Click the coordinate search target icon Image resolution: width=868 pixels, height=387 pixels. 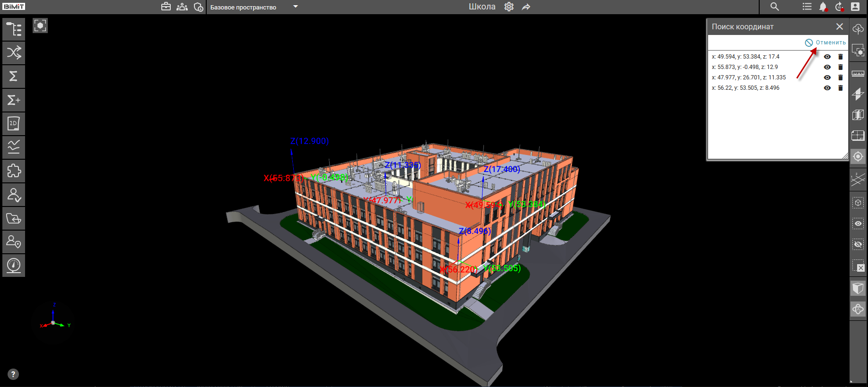click(x=858, y=156)
